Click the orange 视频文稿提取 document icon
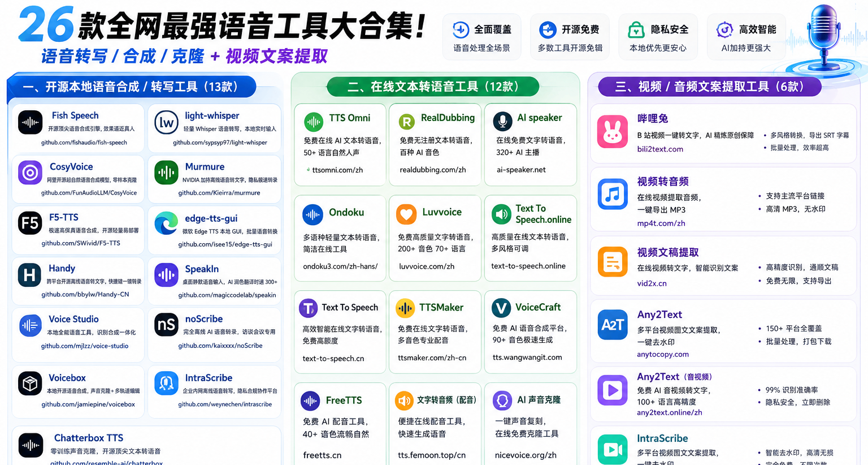The width and height of the screenshot is (868, 465). click(613, 262)
